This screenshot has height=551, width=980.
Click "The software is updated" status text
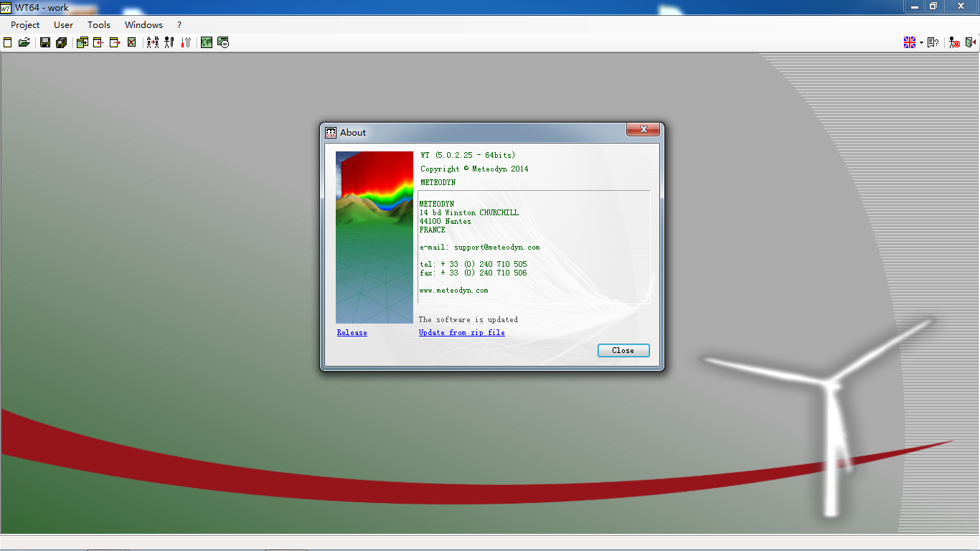pos(468,320)
